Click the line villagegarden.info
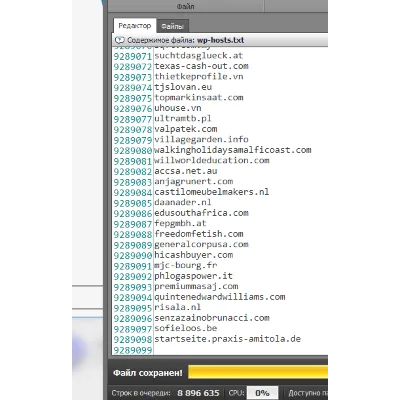The height and width of the screenshot is (400, 400). [201, 139]
